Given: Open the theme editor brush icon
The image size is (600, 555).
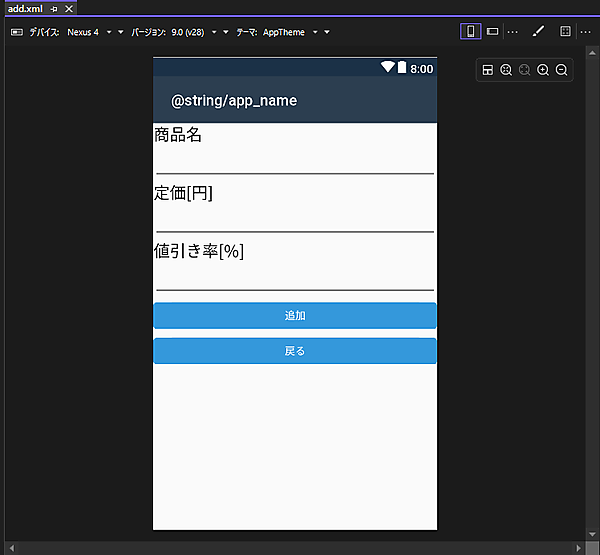Looking at the screenshot, I should 538,31.
